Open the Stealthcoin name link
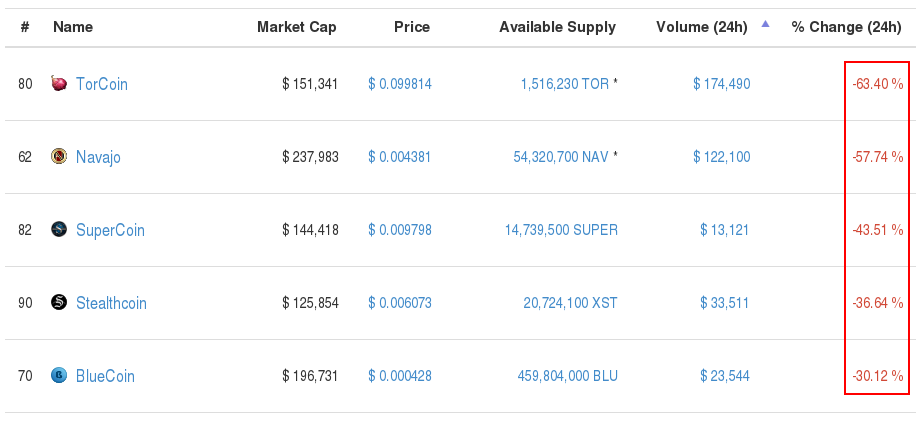 (111, 303)
